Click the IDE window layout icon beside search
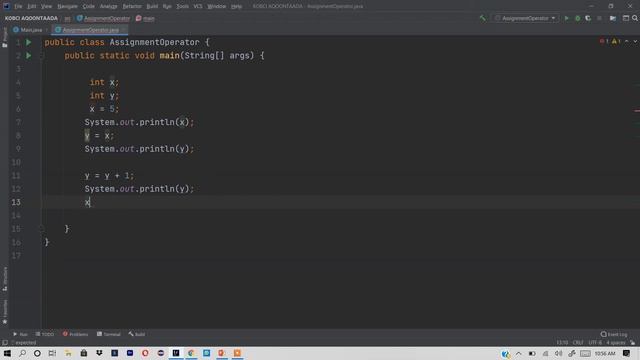The image size is (640, 360). [626, 18]
